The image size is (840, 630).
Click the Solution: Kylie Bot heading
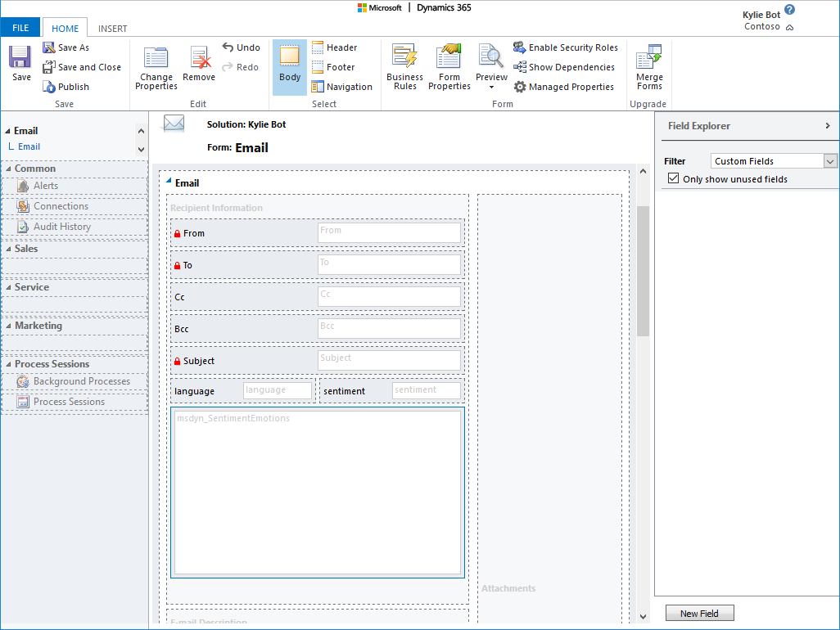coord(246,124)
